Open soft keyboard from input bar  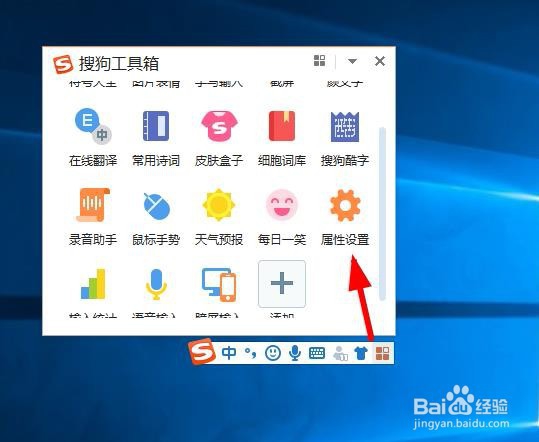pos(317,353)
